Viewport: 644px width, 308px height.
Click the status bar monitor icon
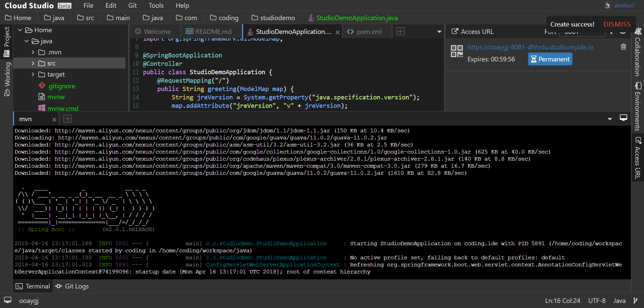point(7,300)
